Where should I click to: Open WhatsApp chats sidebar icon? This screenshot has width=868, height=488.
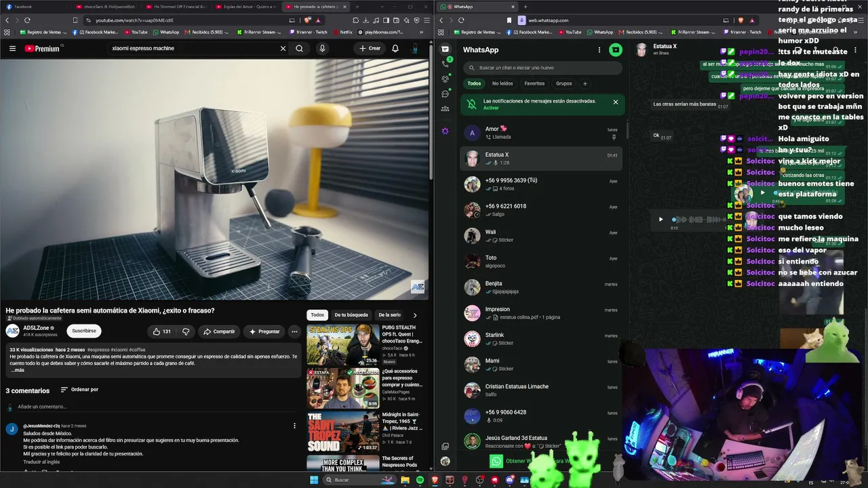click(x=445, y=49)
